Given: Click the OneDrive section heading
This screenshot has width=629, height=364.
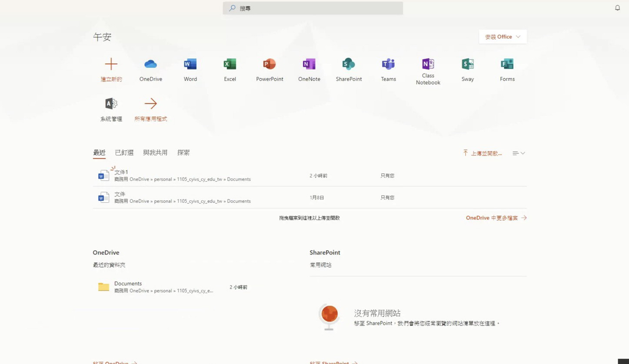Looking at the screenshot, I should tap(106, 253).
